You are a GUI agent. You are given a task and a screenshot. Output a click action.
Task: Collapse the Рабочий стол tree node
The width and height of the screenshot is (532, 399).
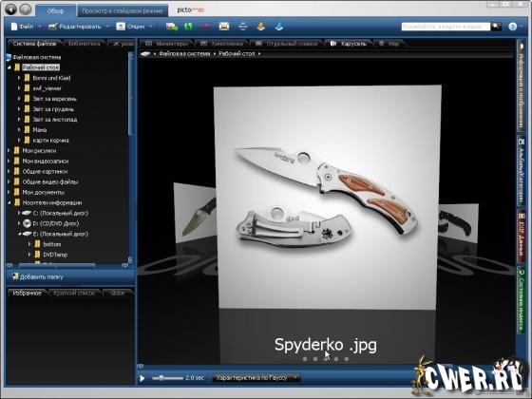(x=9, y=67)
